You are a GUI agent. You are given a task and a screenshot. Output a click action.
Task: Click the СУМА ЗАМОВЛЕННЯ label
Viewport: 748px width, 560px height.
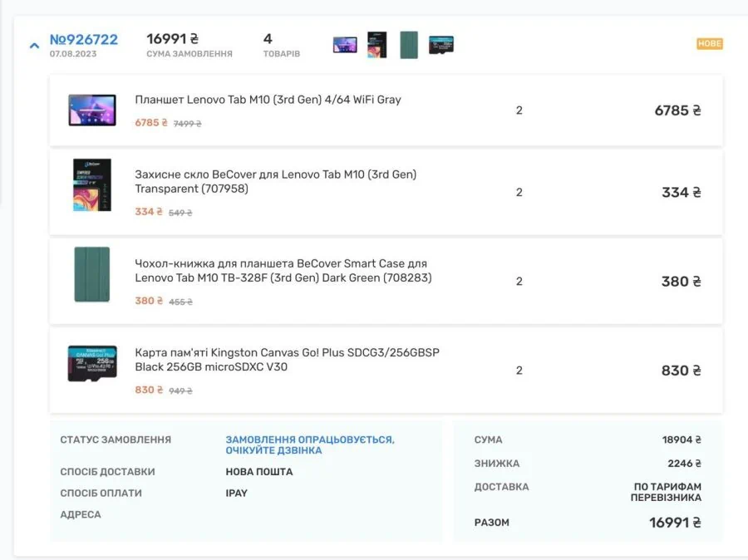(189, 54)
